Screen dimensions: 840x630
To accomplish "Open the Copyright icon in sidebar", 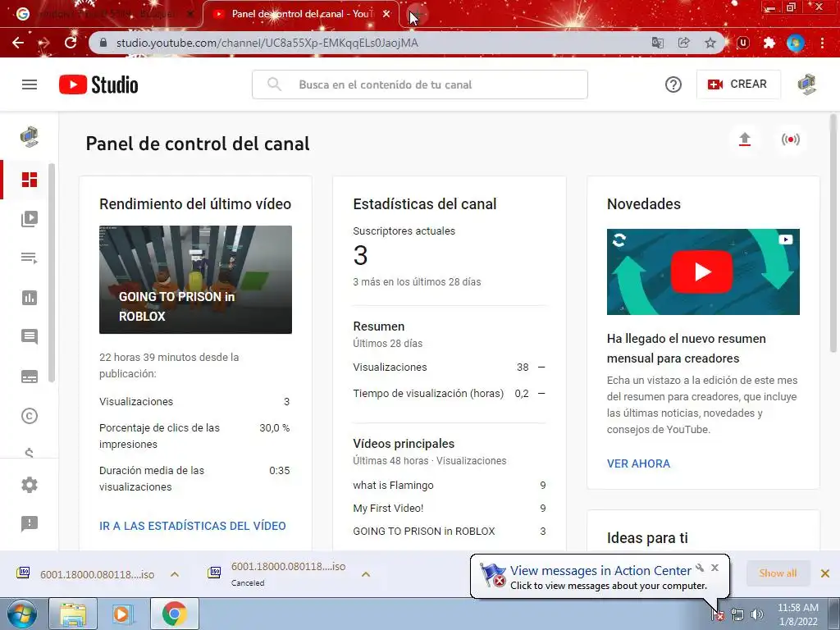I will (x=30, y=416).
